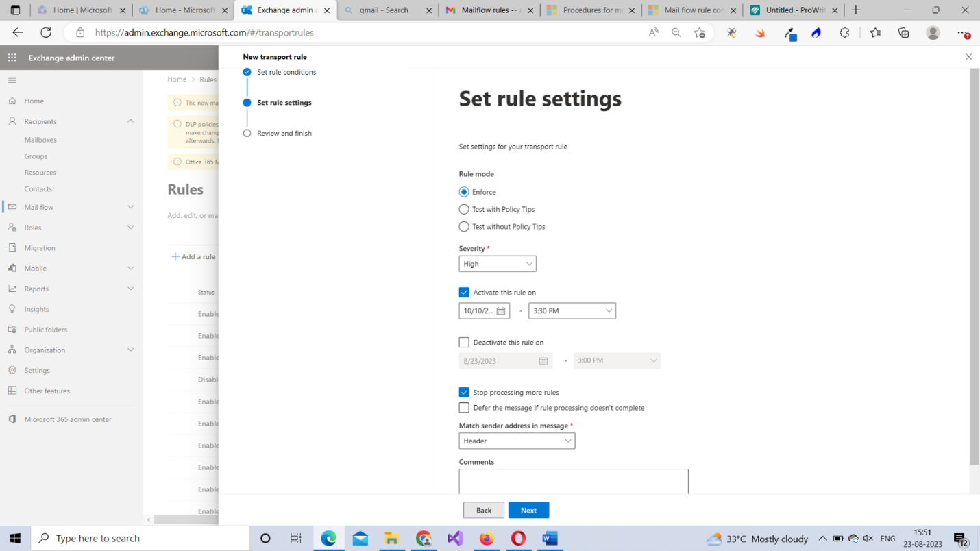Uncheck Stop processing more rules
Image resolution: width=980 pixels, height=551 pixels.
pyautogui.click(x=464, y=393)
